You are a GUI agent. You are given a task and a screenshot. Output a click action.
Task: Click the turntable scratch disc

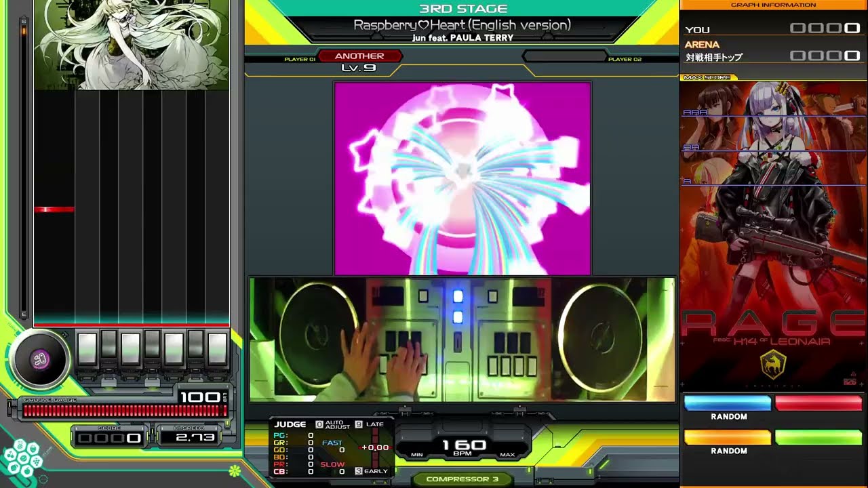pos(39,359)
